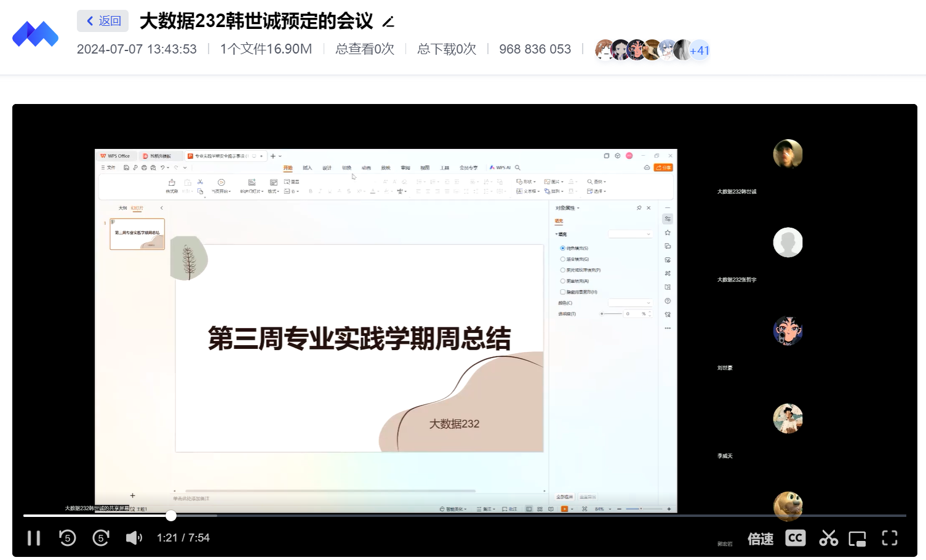Enter fullscreen video mode
The width and height of the screenshot is (926, 560).
tap(890, 538)
